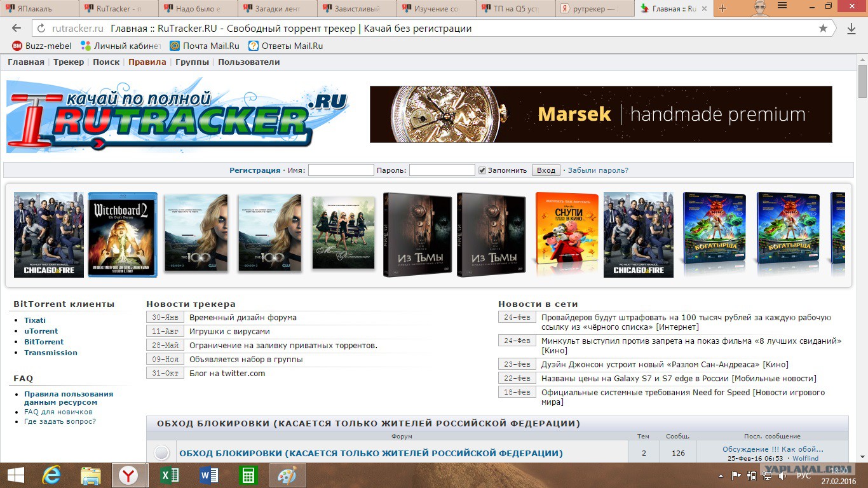
Task: Open File Explorer from the taskbar
Action: tap(91, 475)
